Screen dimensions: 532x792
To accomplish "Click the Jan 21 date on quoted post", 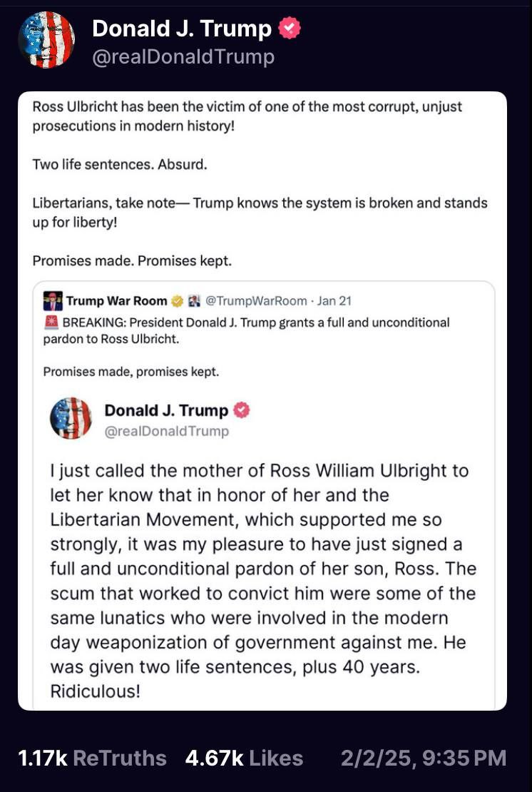I will 334,301.
